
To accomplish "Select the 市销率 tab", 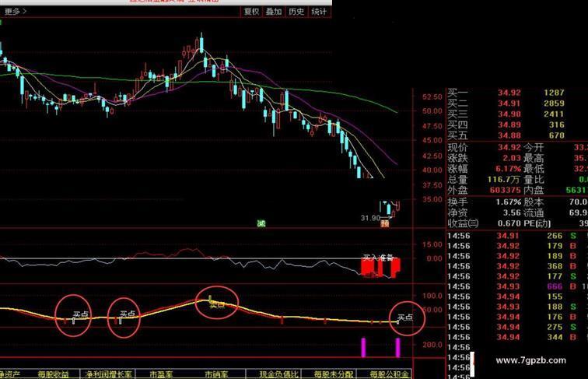I will pyautogui.click(x=216, y=374).
